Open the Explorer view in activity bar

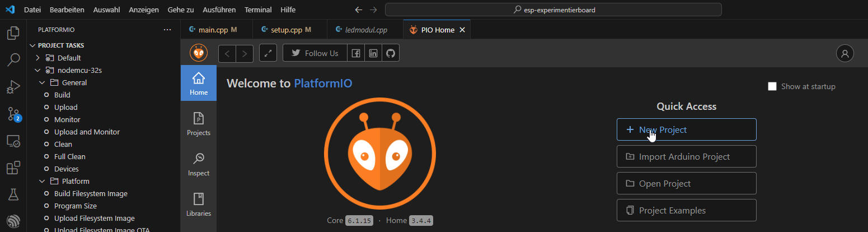point(13,33)
